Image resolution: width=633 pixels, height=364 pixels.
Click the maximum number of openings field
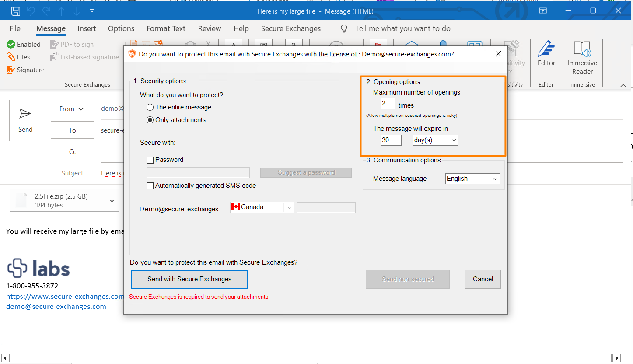(388, 104)
